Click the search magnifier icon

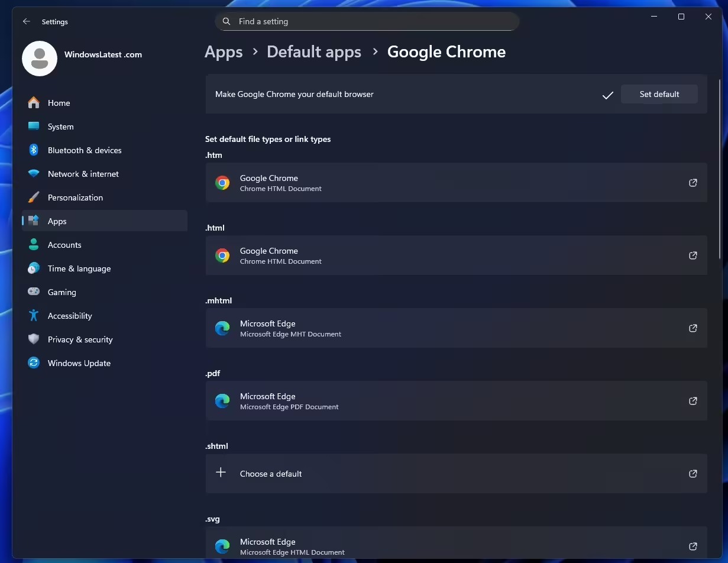pyautogui.click(x=227, y=21)
